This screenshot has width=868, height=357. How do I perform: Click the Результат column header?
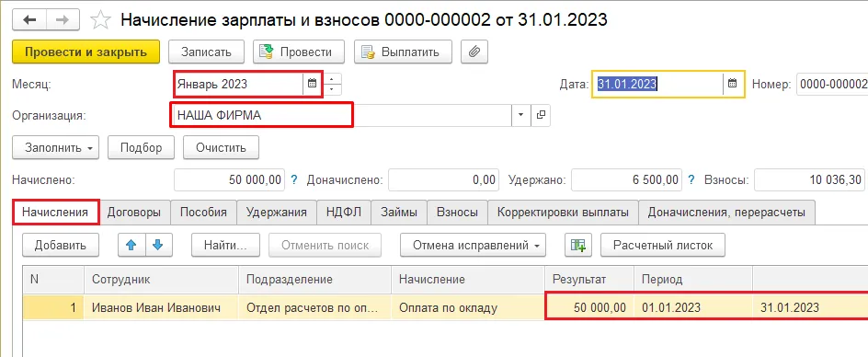click(589, 280)
